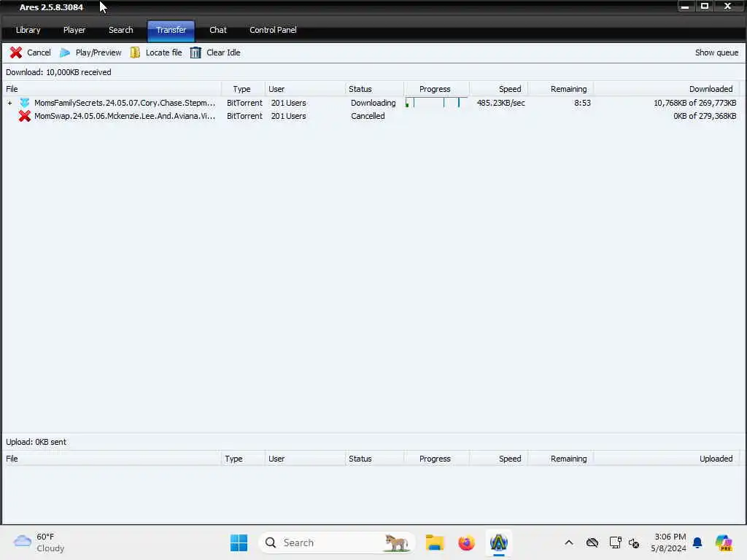Sort downloads by the Status column
Viewport: 747px width, 560px height.
[374, 89]
